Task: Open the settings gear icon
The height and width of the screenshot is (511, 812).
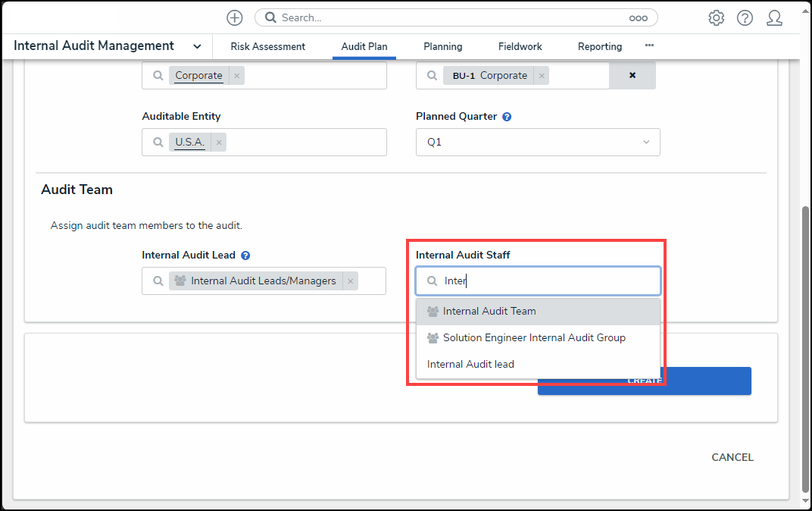Action: [716, 17]
